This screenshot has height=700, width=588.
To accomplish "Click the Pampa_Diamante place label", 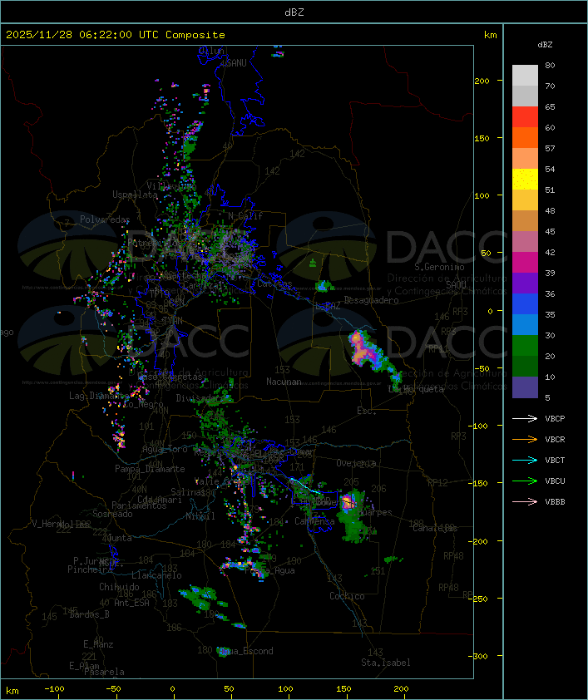I will (x=150, y=469).
